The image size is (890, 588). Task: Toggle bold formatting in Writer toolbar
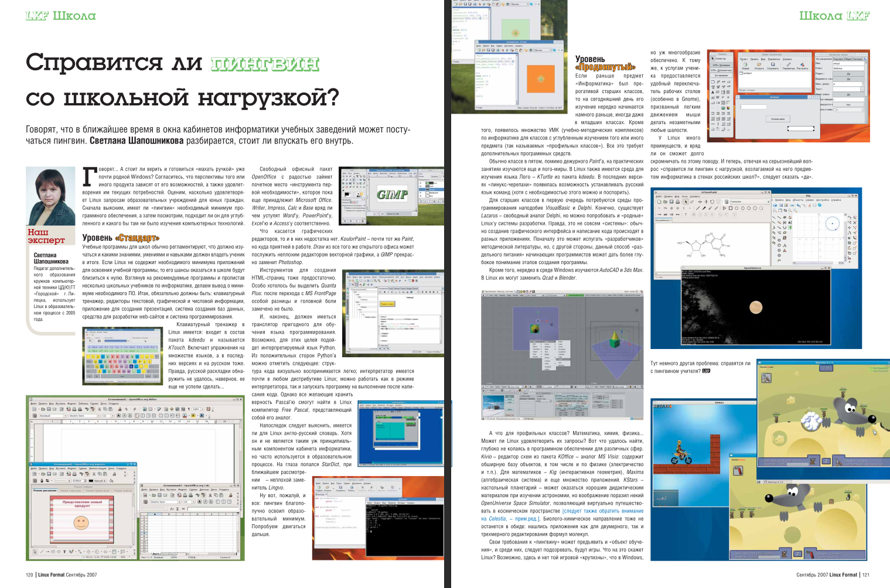pyautogui.click(x=118, y=416)
